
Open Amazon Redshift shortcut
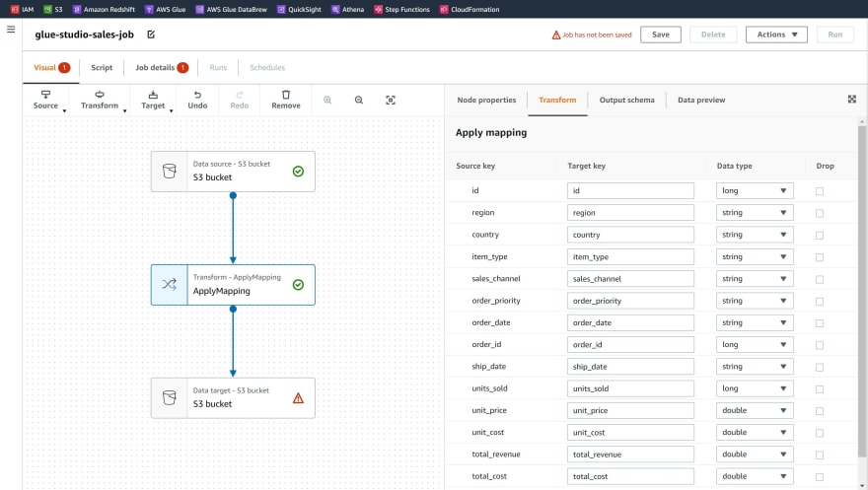tap(105, 9)
